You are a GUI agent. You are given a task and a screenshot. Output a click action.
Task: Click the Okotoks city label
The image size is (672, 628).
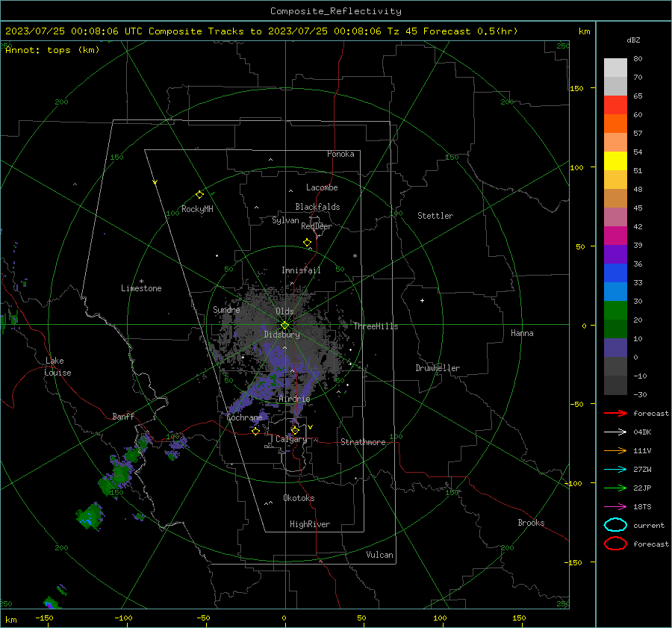tap(299, 498)
